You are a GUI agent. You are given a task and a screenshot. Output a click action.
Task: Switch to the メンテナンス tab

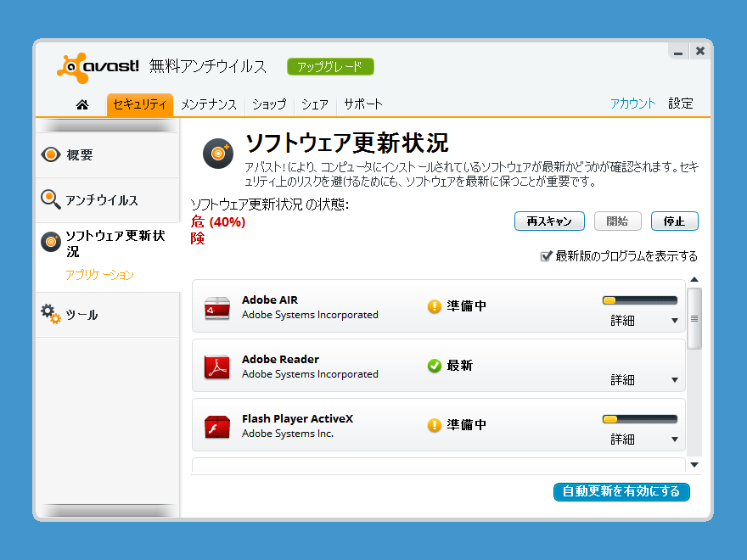(x=209, y=104)
